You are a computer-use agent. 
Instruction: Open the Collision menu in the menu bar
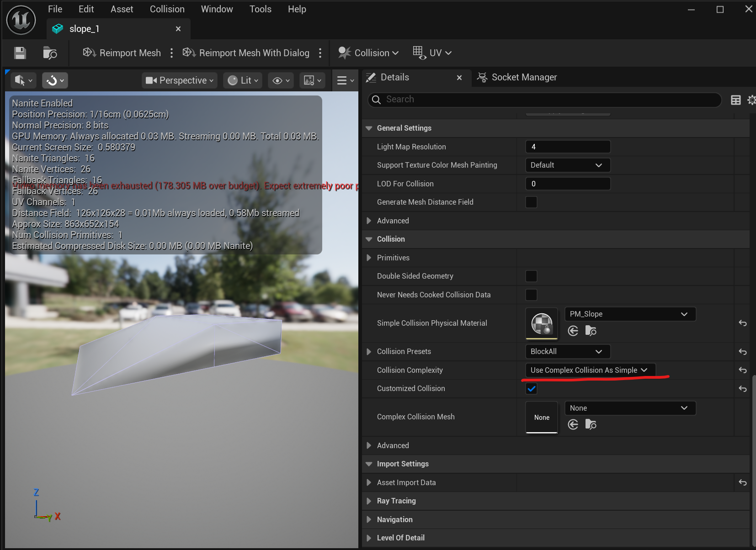(x=167, y=9)
